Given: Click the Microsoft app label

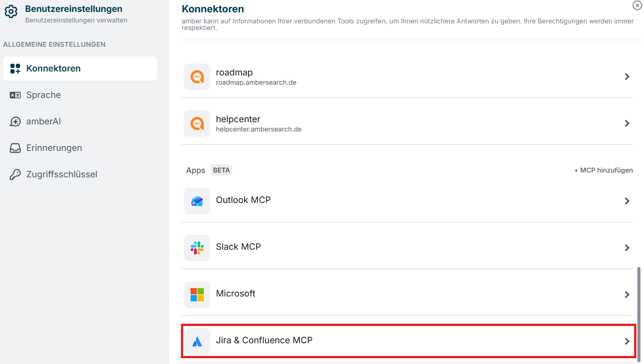Looking at the screenshot, I should pyautogui.click(x=236, y=293).
